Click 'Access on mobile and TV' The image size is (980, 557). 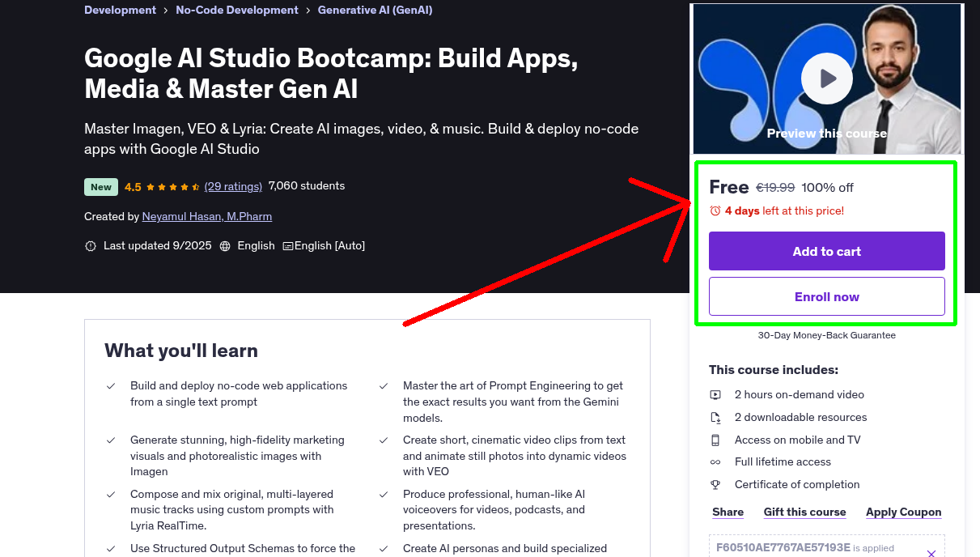click(798, 440)
